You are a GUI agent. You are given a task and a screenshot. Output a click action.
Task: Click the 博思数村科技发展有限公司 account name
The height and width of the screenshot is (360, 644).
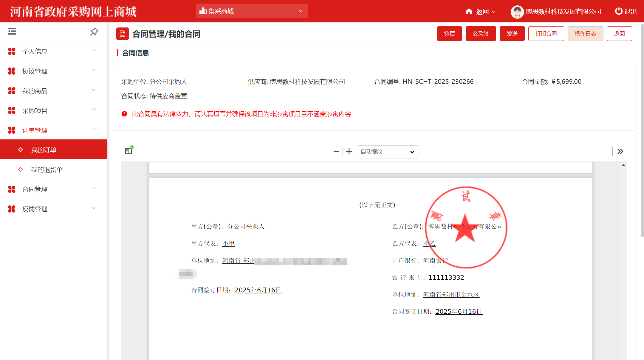tap(563, 11)
